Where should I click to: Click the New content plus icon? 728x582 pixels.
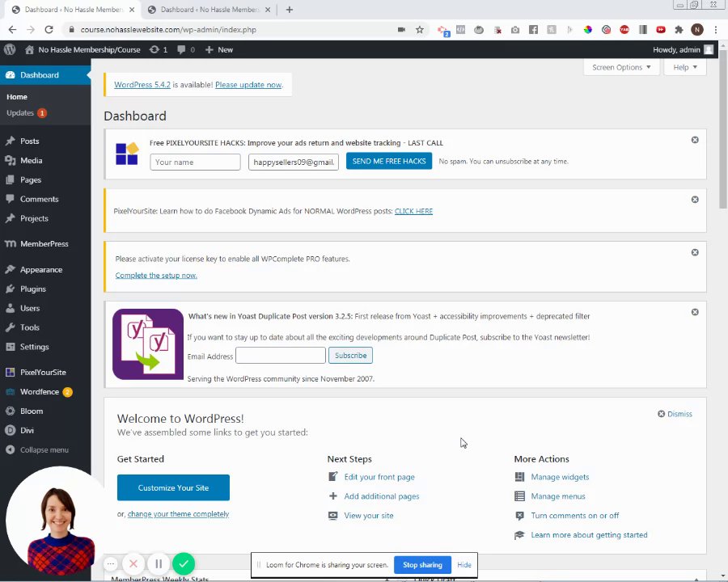pyautogui.click(x=210, y=49)
